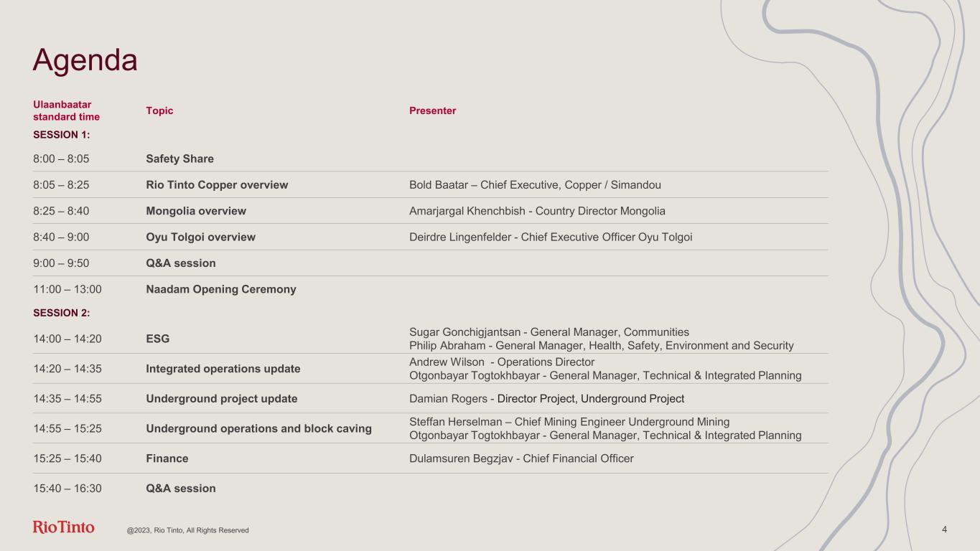
Task: Select the Finance topic
Action: click(x=167, y=458)
